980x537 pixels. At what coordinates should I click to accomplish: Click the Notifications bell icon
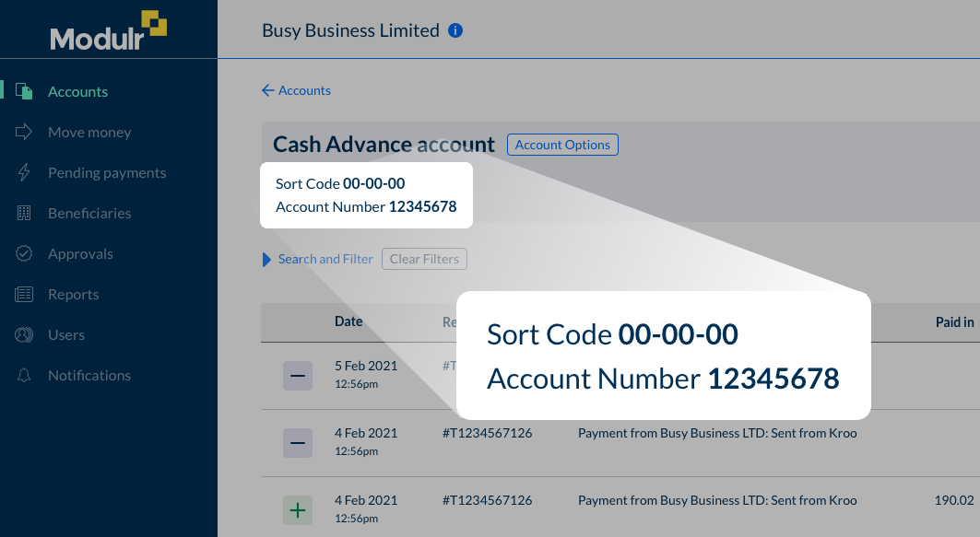[x=24, y=375]
